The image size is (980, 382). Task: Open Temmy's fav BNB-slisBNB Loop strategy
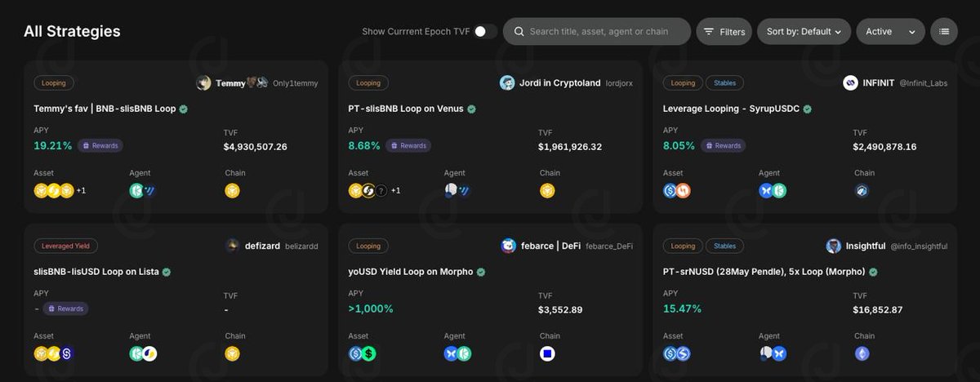click(104, 109)
